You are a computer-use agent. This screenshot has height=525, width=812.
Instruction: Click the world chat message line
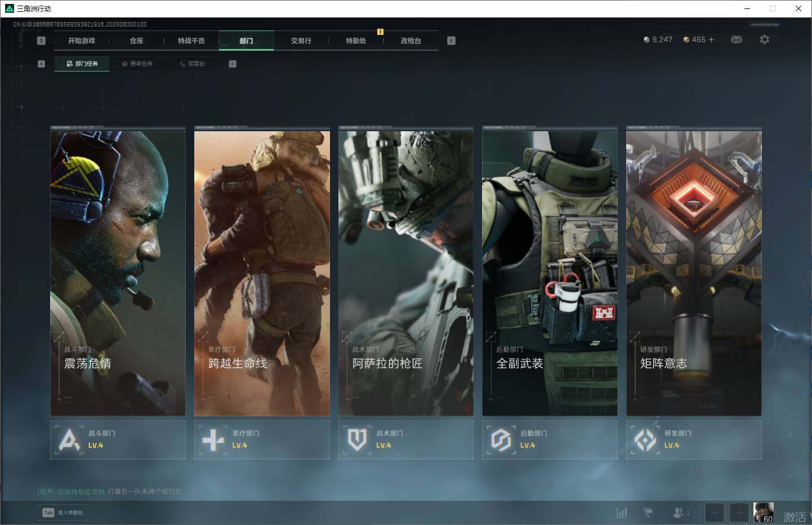point(110,492)
